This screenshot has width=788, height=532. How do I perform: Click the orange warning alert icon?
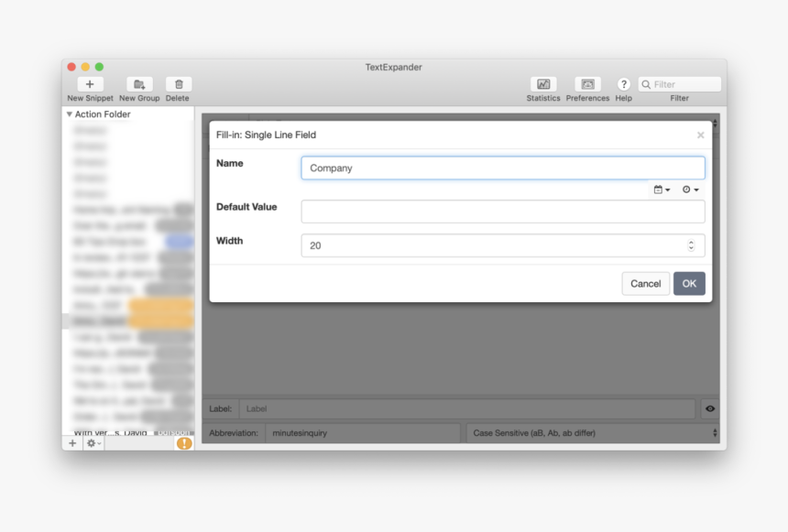click(x=184, y=443)
